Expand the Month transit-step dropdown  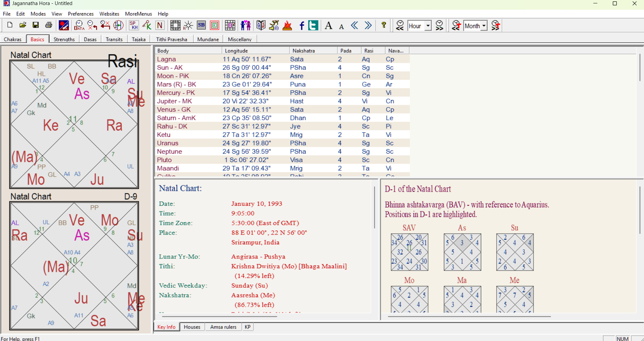pyautogui.click(x=484, y=26)
